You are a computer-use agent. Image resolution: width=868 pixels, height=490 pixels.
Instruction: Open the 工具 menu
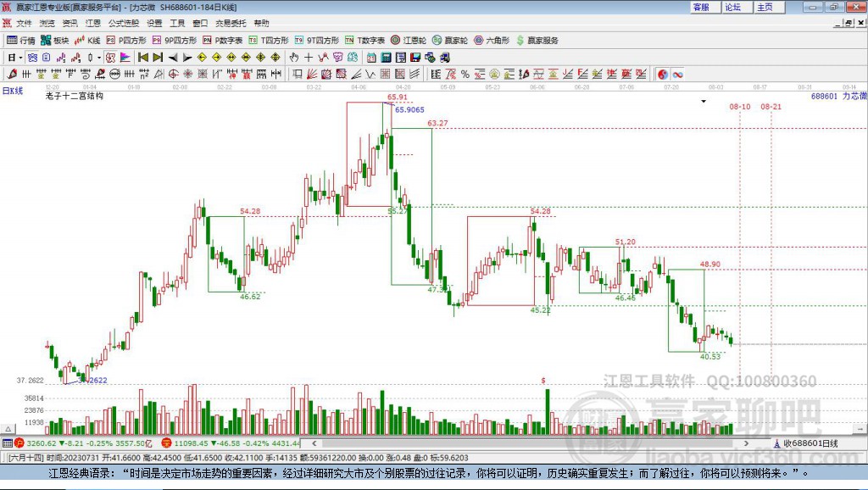177,23
